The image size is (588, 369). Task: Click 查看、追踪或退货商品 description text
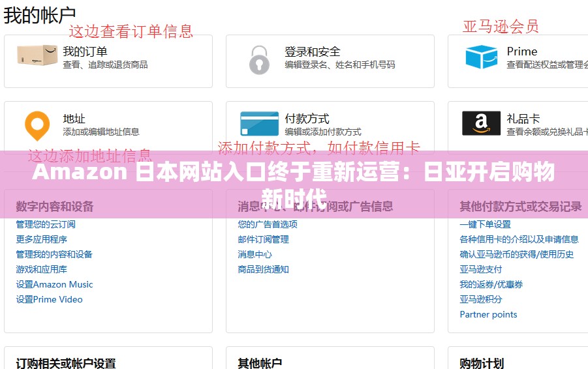pos(105,65)
